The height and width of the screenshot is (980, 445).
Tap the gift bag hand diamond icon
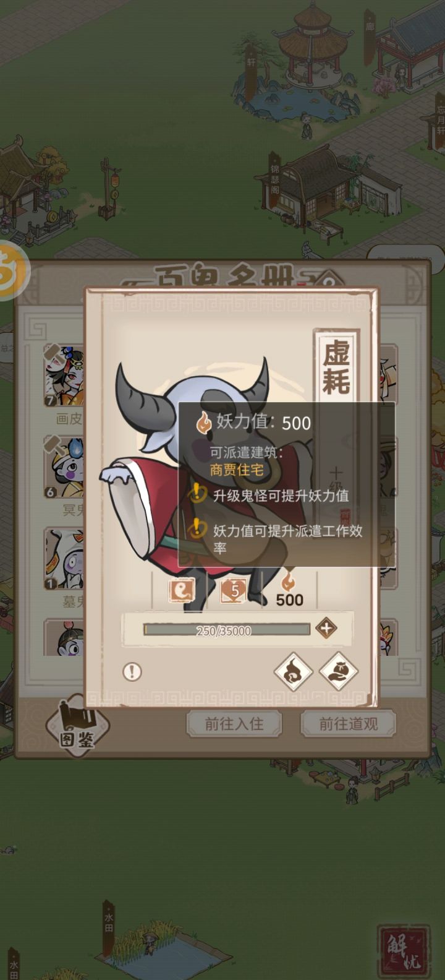(x=339, y=671)
